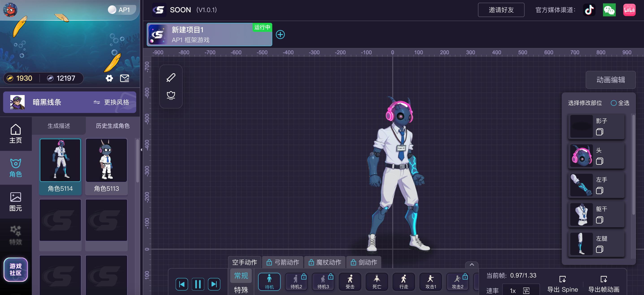Click the 头 head part thumbnail
The image size is (644, 295).
(x=581, y=156)
